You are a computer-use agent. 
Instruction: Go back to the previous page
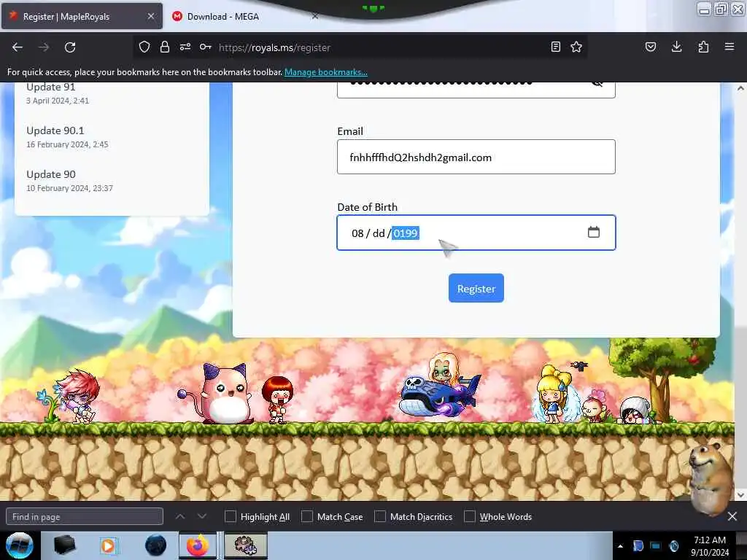click(18, 47)
